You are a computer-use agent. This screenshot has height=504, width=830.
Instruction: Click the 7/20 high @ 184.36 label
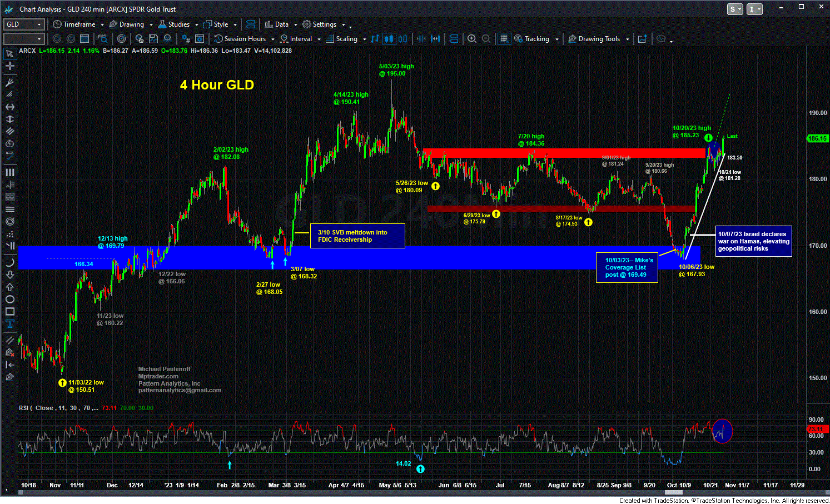coord(531,140)
